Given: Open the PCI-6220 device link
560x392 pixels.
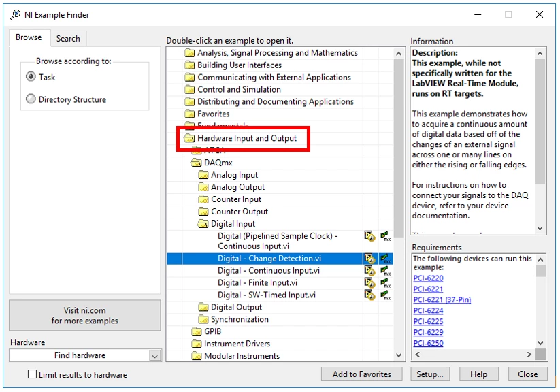Looking at the screenshot, I should (428, 278).
